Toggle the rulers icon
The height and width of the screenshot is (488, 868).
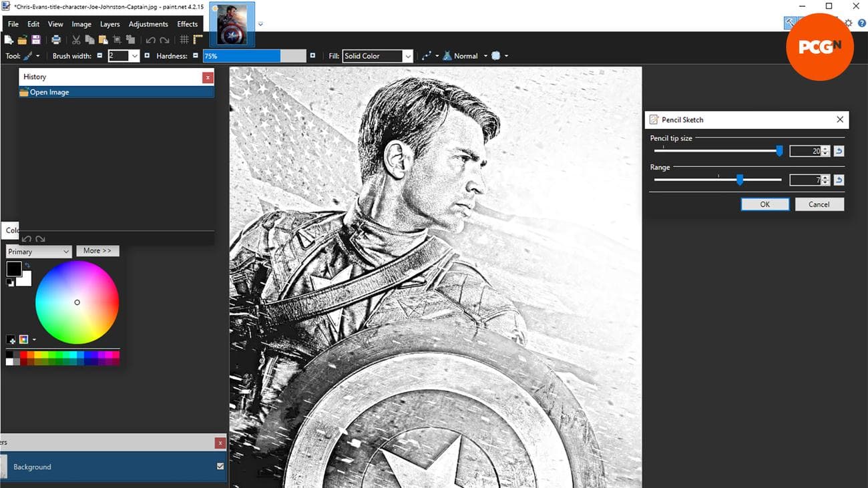pos(198,40)
